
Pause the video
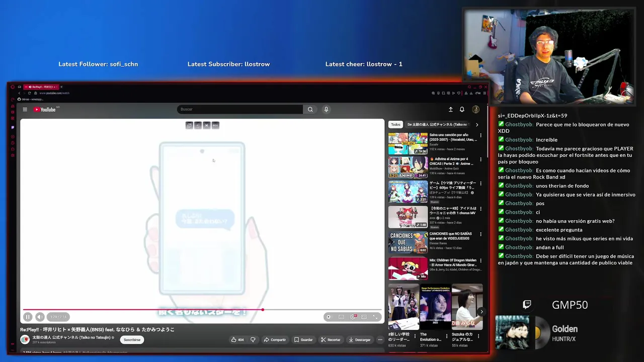point(28,317)
